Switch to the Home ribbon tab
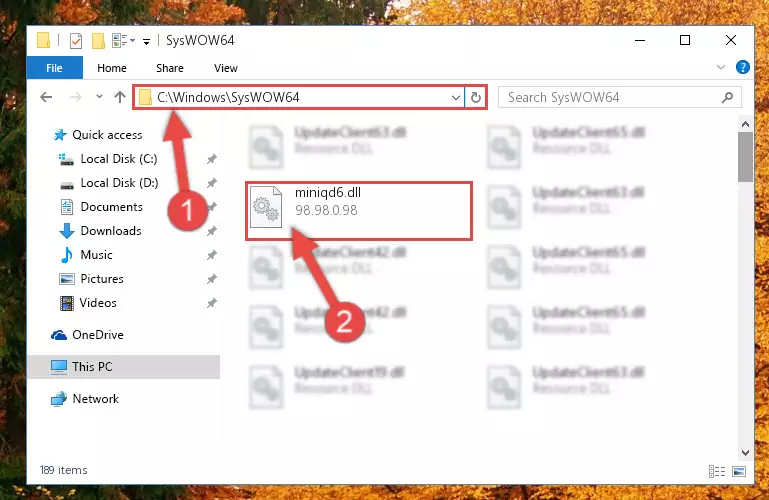Image resolution: width=769 pixels, height=500 pixels. [112, 68]
